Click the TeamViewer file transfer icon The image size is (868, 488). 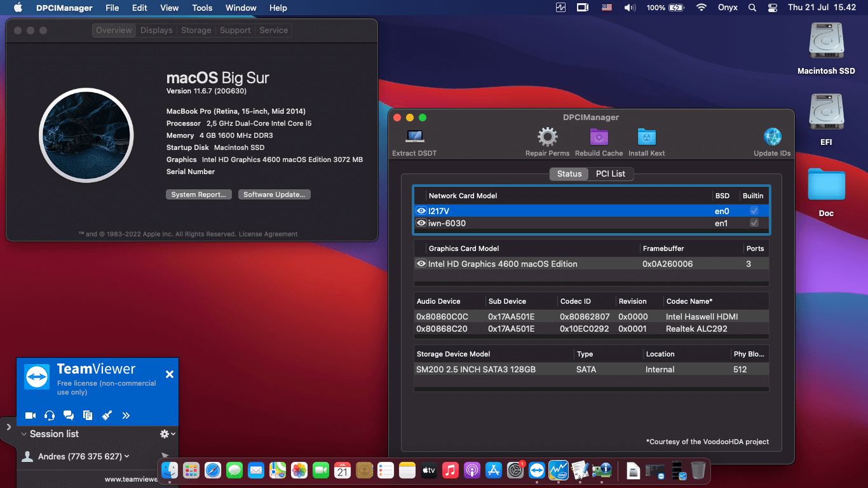pos(88,416)
